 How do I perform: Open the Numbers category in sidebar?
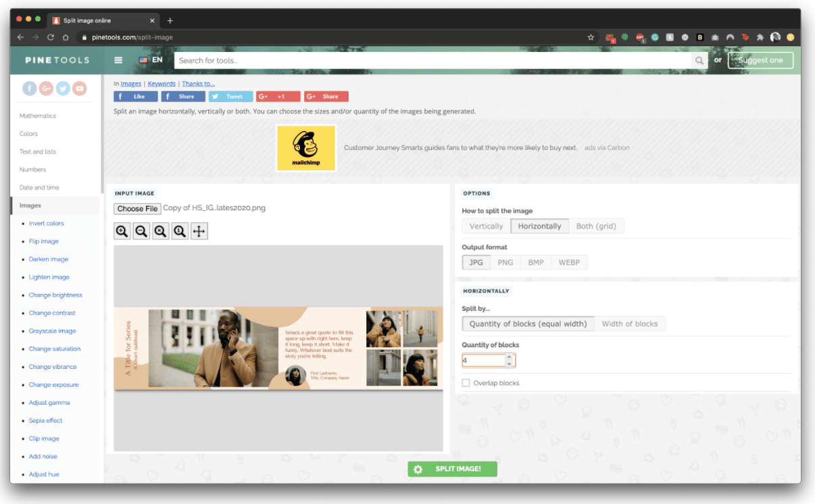pos(32,170)
